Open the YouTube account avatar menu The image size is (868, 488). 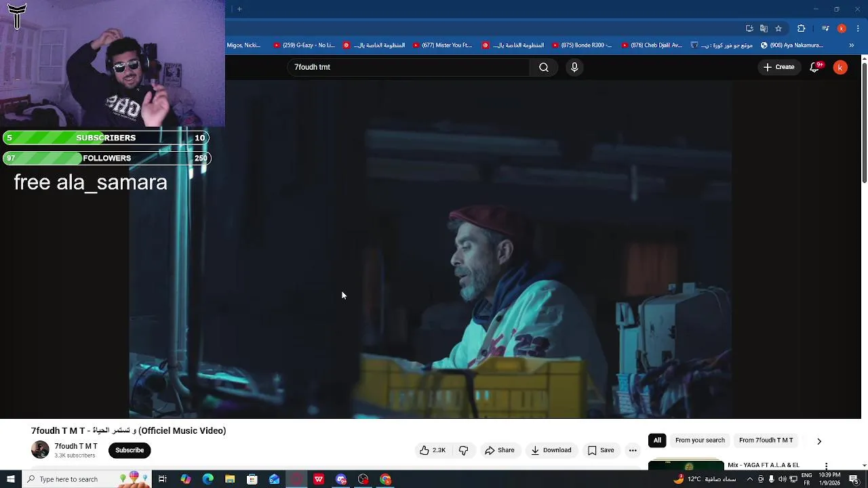tap(840, 67)
